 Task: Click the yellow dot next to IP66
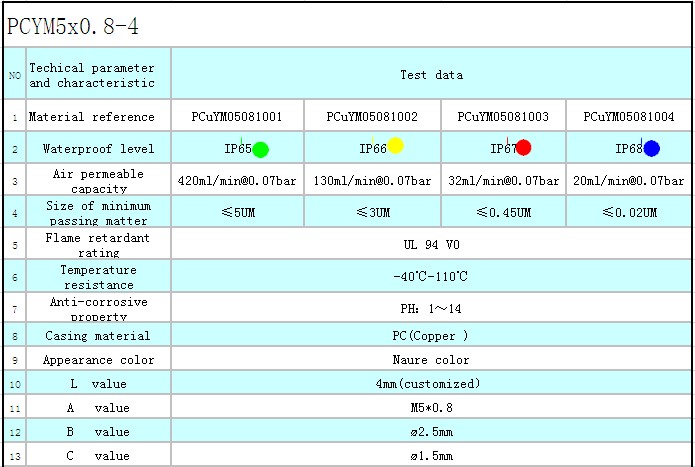click(x=395, y=147)
